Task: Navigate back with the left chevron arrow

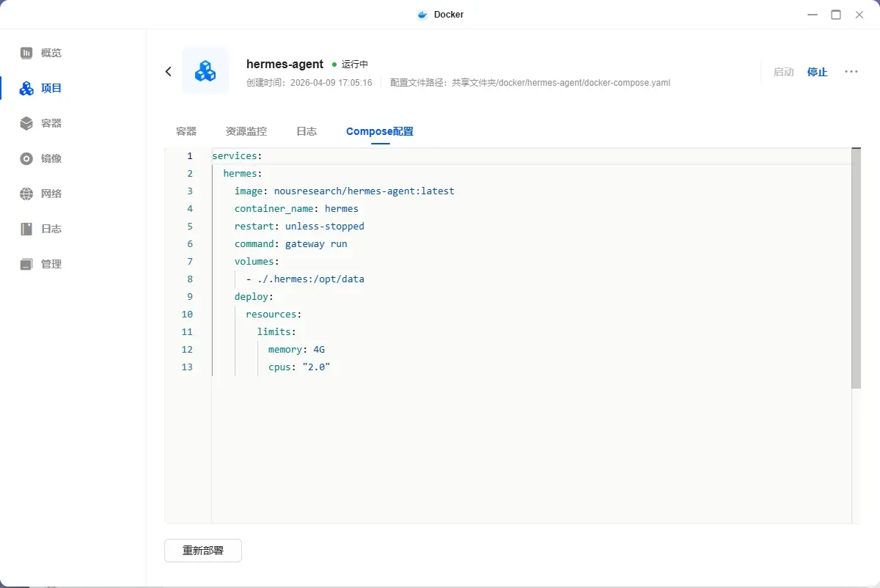Action: pyautogui.click(x=168, y=71)
